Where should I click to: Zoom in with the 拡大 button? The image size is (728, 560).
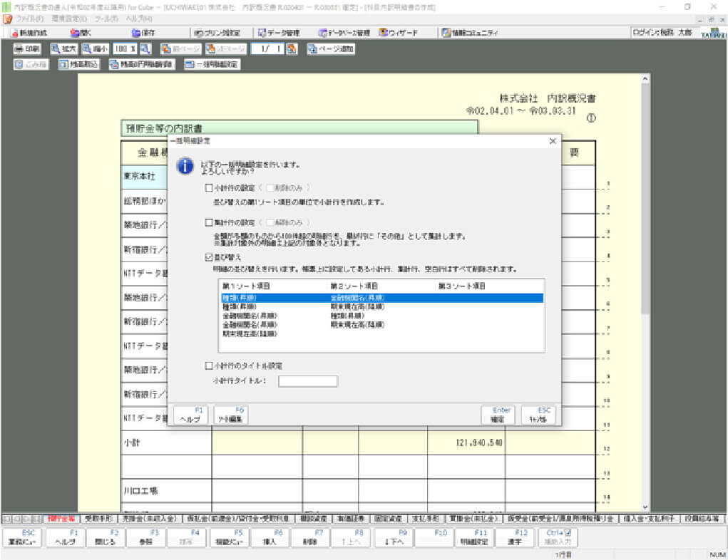pos(63,49)
